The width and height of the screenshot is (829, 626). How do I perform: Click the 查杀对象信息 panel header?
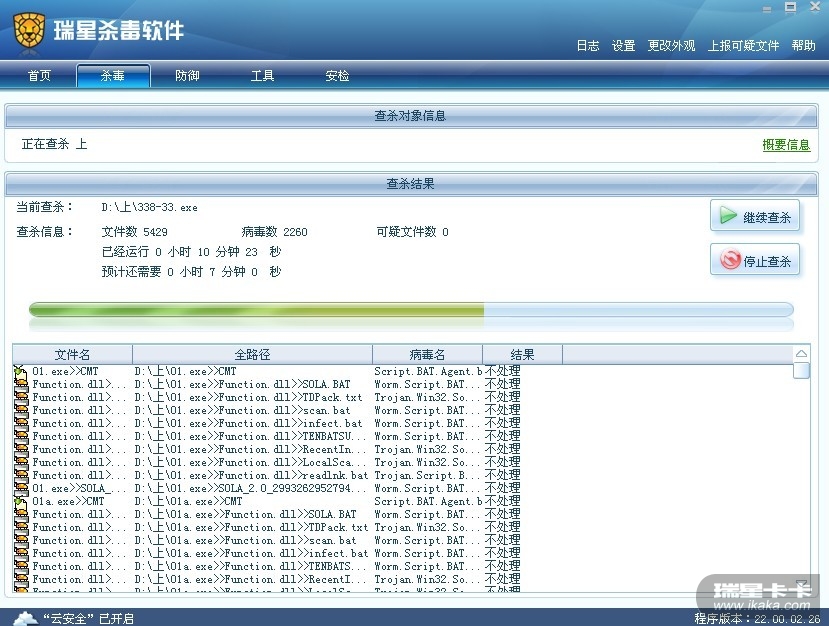coord(411,116)
